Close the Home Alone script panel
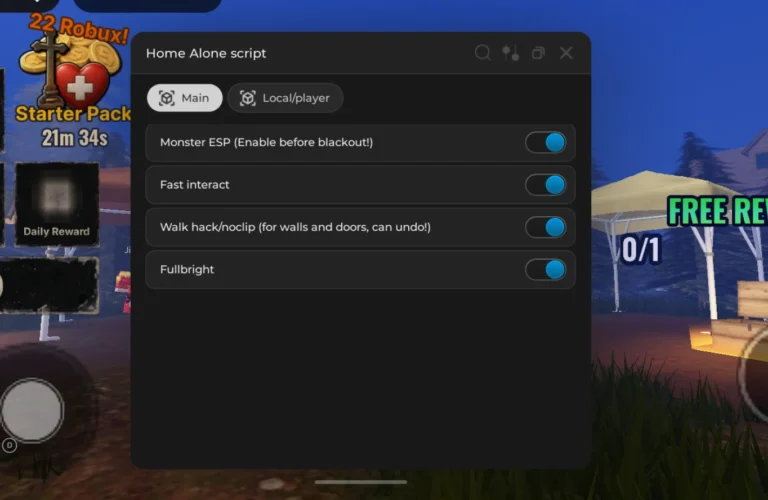The width and height of the screenshot is (768, 500). (566, 53)
